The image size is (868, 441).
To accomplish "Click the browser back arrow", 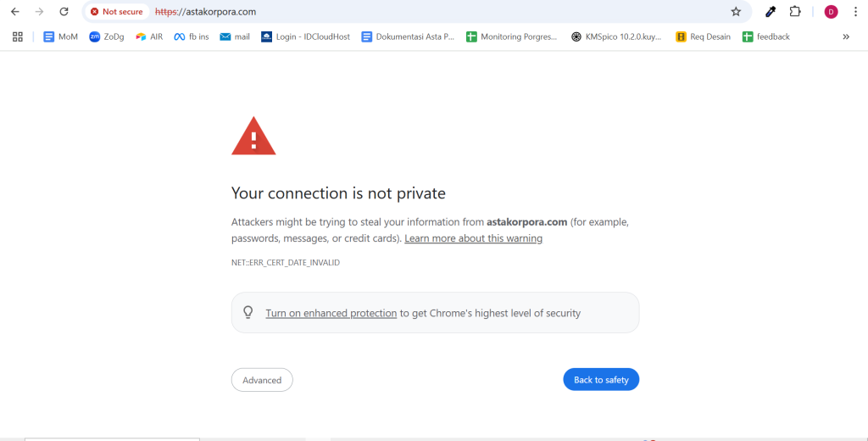I will pyautogui.click(x=14, y=12).
